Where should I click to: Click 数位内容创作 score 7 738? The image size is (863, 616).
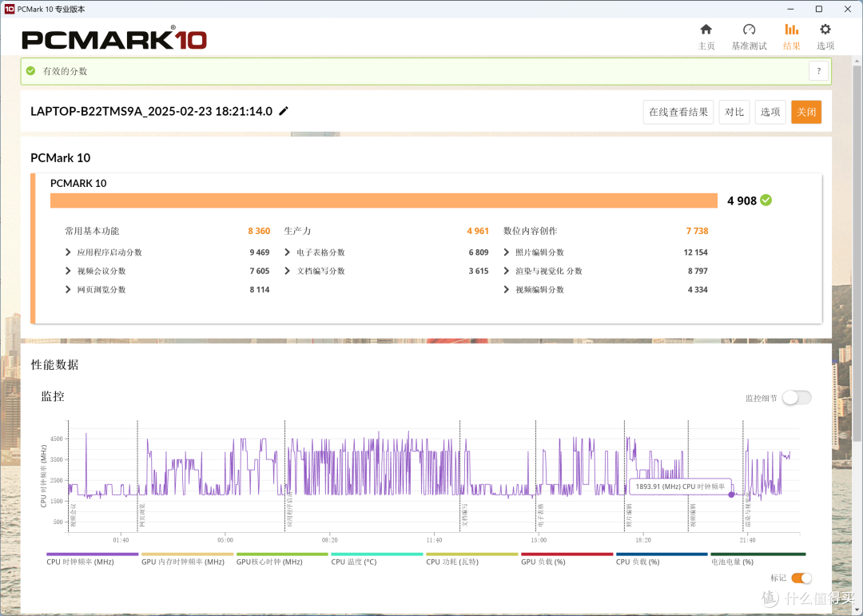[697, 231]
